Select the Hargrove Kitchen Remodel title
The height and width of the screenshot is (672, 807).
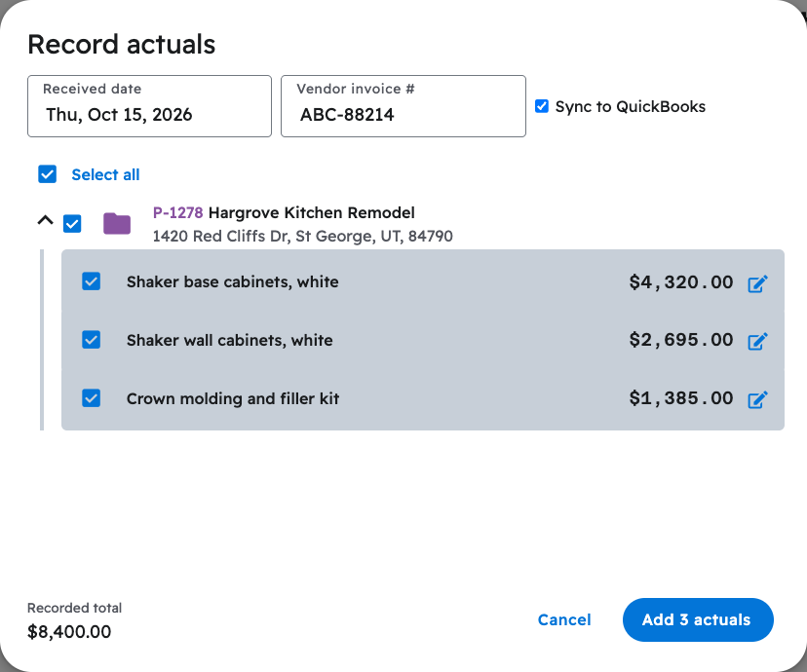[x=311, y=212]
